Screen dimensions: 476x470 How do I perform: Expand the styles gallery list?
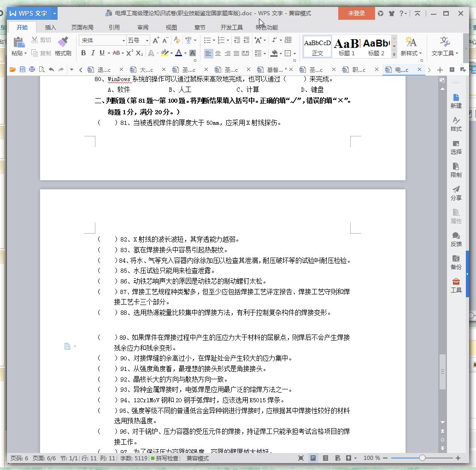pyautogui.click(x=394, y=54)
